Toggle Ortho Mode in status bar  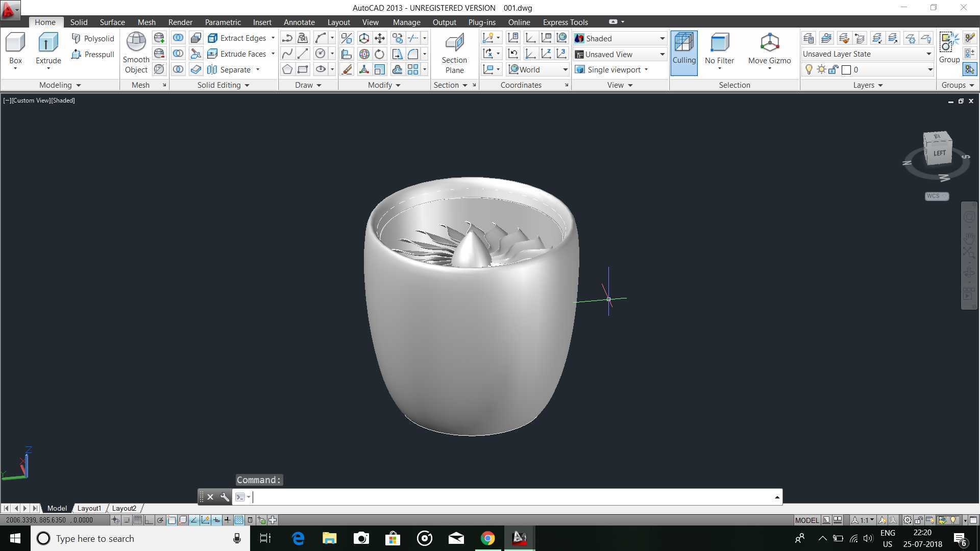coord(149,520)
